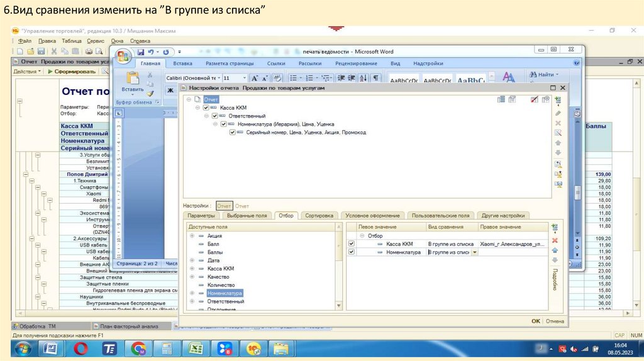Open Excel from the Windows taskbar

(x=196, y=348)
